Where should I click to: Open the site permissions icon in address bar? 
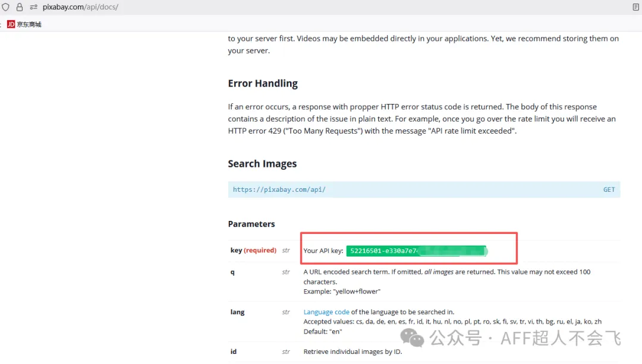pos(33,7)
